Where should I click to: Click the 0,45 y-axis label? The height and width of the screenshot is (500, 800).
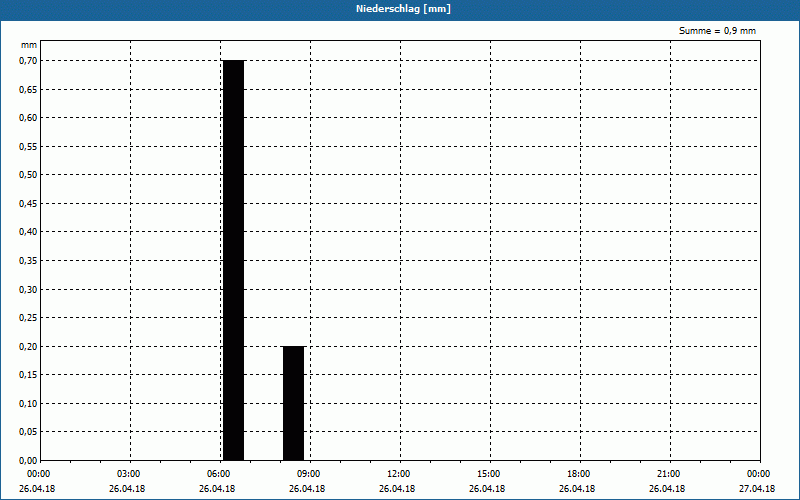pos(28,204)
